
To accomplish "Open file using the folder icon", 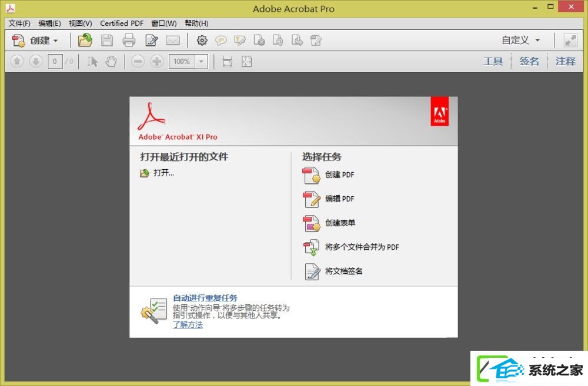I will (85, 40).
